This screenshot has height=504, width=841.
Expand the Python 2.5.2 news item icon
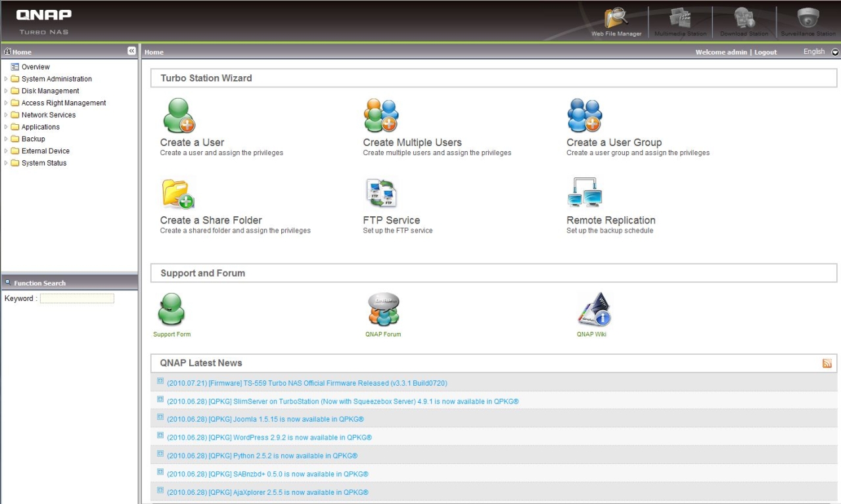coord(160,453)
